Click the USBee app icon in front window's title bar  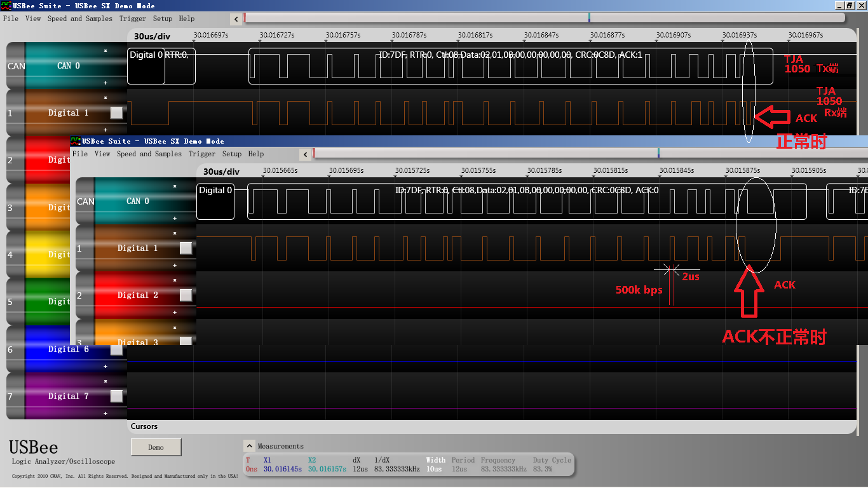[75, 141]
